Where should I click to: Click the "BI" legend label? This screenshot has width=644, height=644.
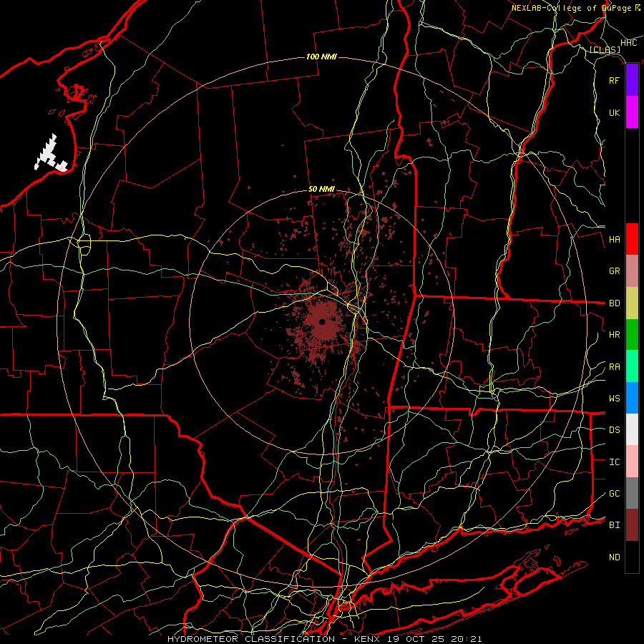(614, 525)
